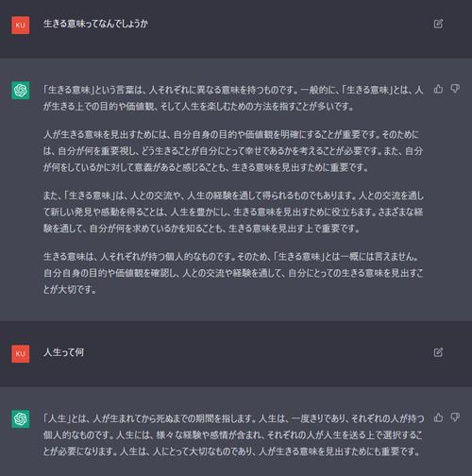Click the ChatGPT logo of the first response
Image resolution: width=472 pixels, height=476 pixels.
pyautogui.click(x=21, y=91)
